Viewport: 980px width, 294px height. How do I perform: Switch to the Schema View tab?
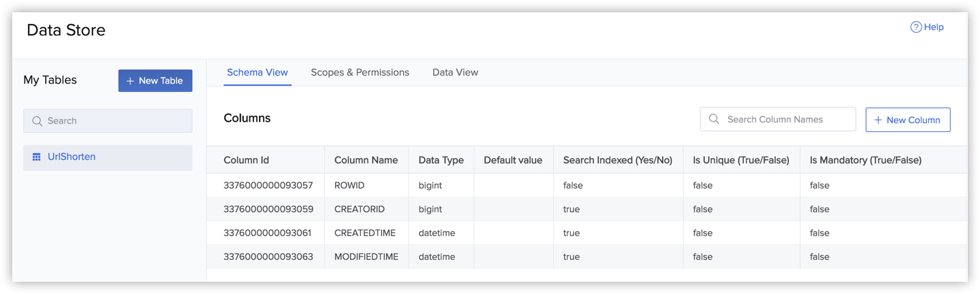click(x=257, y=72)
